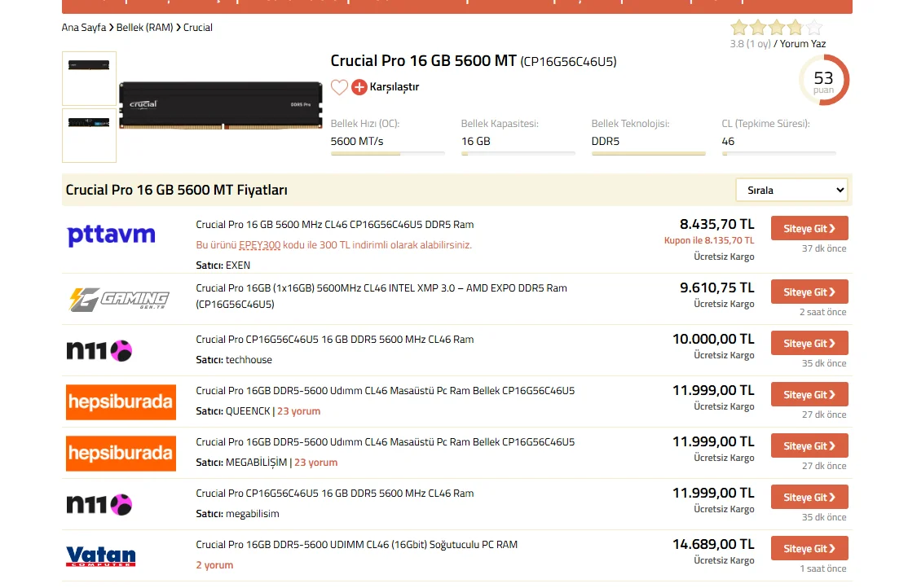The image size is (908, 588).
Task: Open pttavm product title link
Action: click(335, 225)
